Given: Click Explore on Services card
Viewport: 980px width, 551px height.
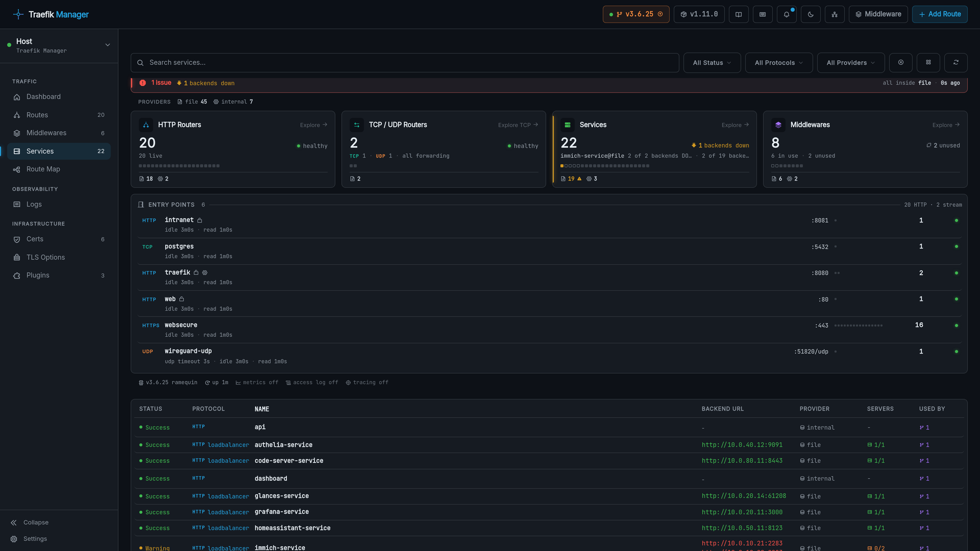Looking at the screenshot, I should 735,125.
